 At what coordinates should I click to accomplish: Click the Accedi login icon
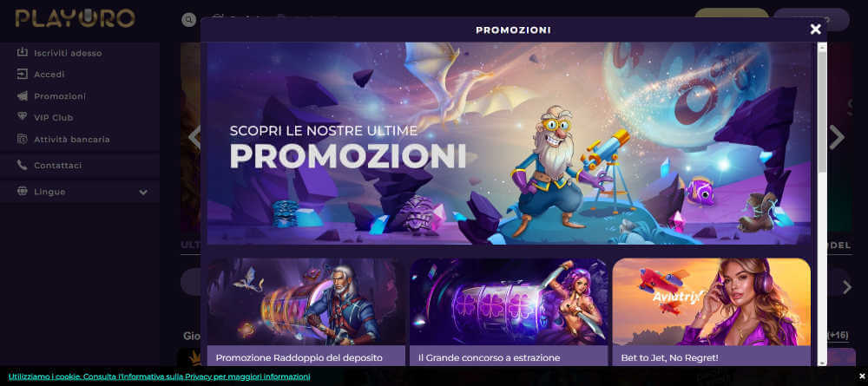pos(23,74)
